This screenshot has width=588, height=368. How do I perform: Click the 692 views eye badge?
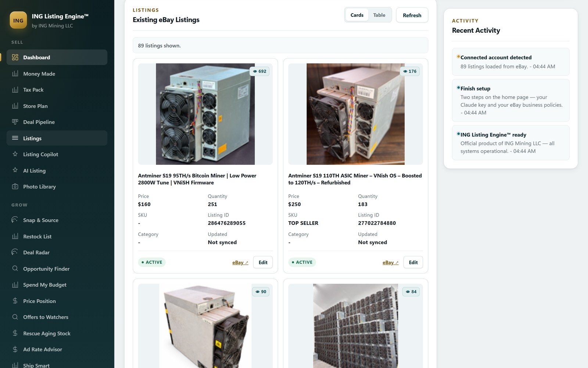(x=259, y=71)
